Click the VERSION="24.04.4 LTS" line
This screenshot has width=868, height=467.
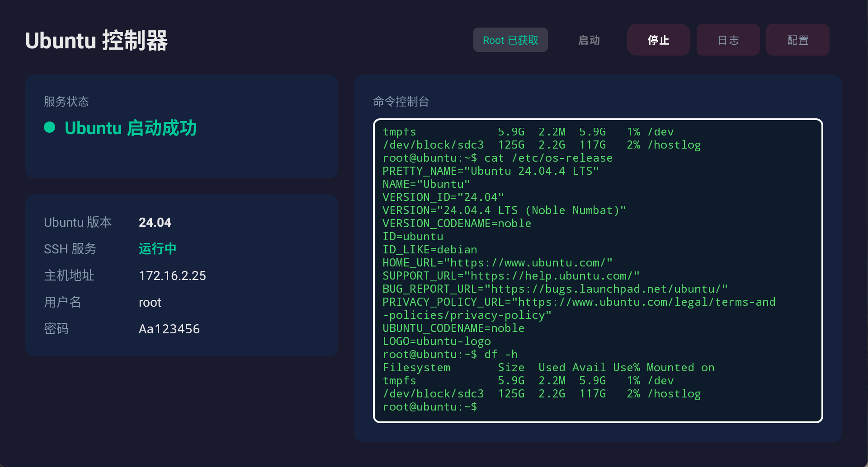[505, 210]
